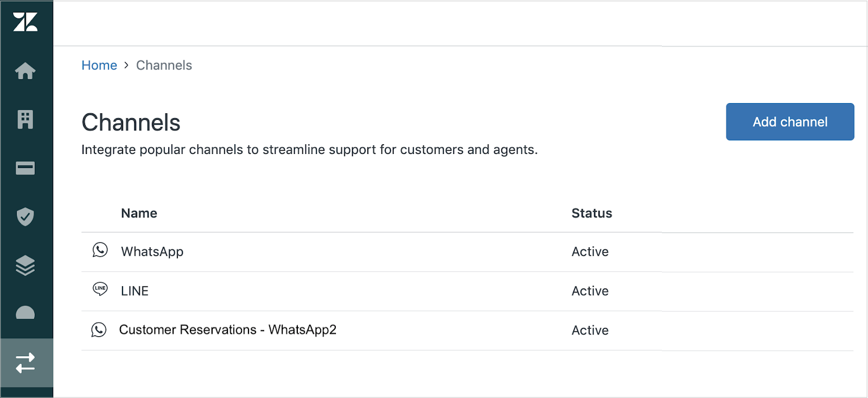868x398 pixels.
Task: Select the Channels arrows icon in the sidebar
Action: [x=25, y=363]
